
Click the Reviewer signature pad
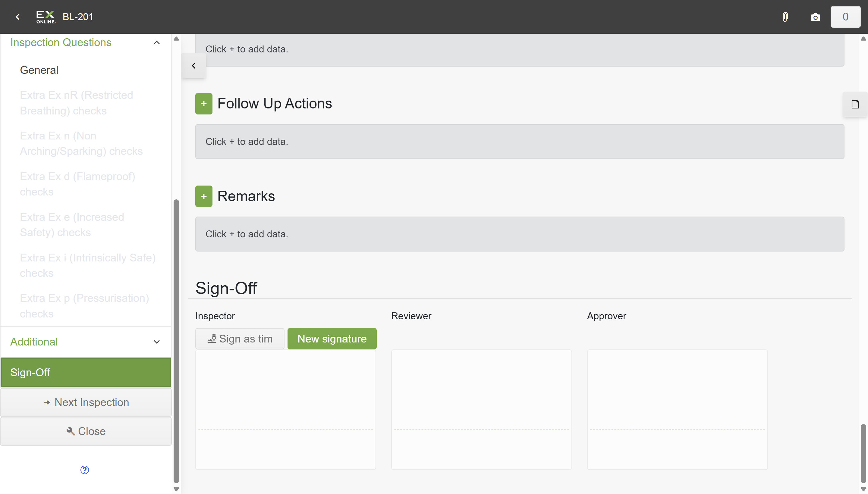(481, 410)
